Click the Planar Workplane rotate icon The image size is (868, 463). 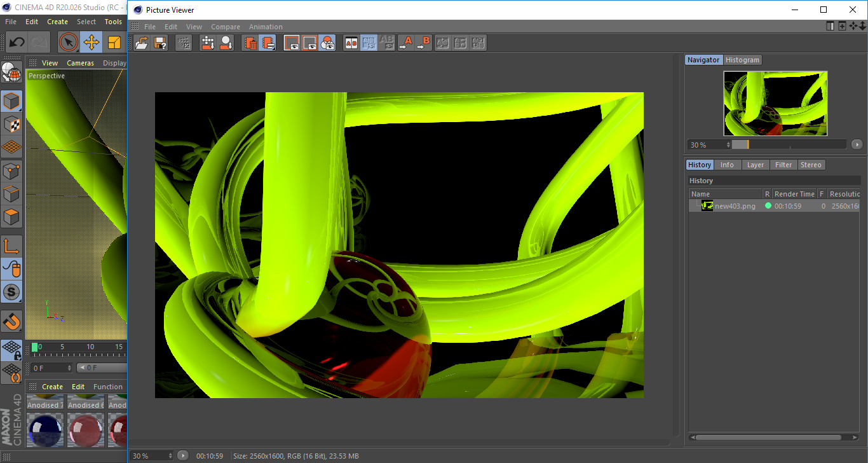point(11,373)
